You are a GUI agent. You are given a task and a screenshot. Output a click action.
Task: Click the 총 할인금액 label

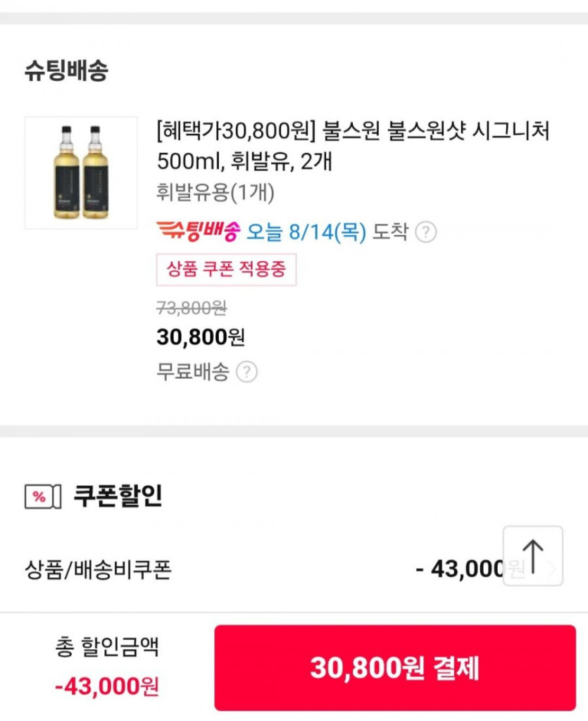(x=107, y=646)
